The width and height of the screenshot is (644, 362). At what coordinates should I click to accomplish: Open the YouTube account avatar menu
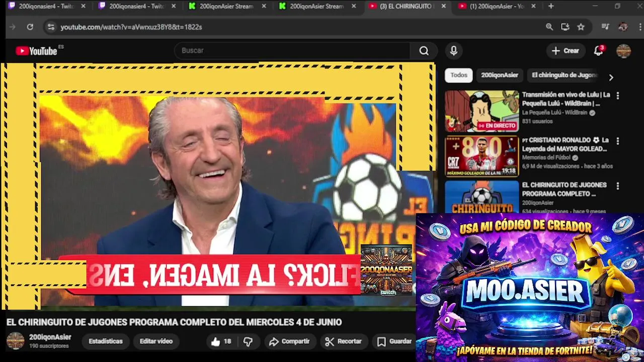coord(623,51)
